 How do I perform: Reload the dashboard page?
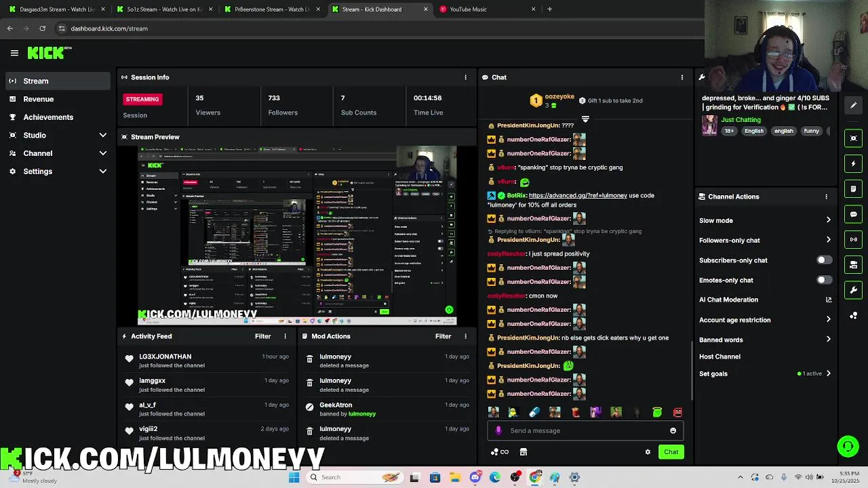coord(42,28)
